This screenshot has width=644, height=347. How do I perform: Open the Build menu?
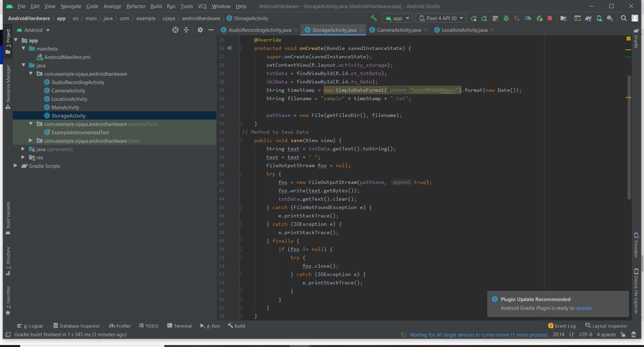[156, 6]
